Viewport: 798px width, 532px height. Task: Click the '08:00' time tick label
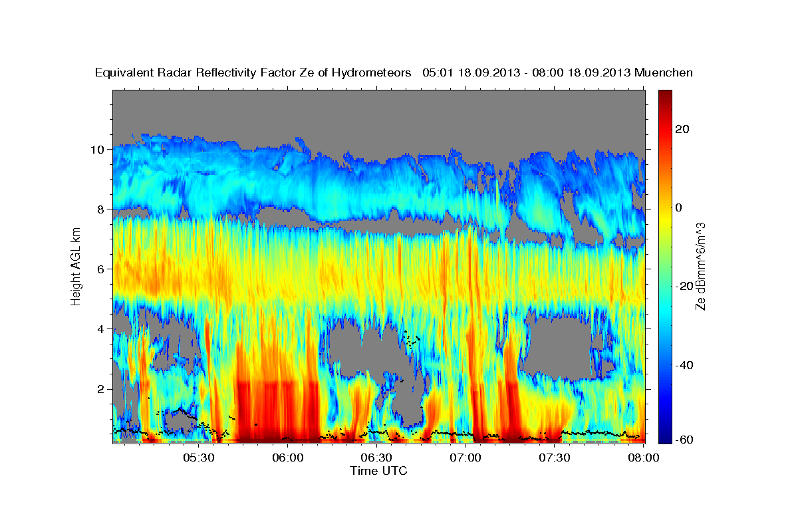pyautogui.click(x=644, y=458)
